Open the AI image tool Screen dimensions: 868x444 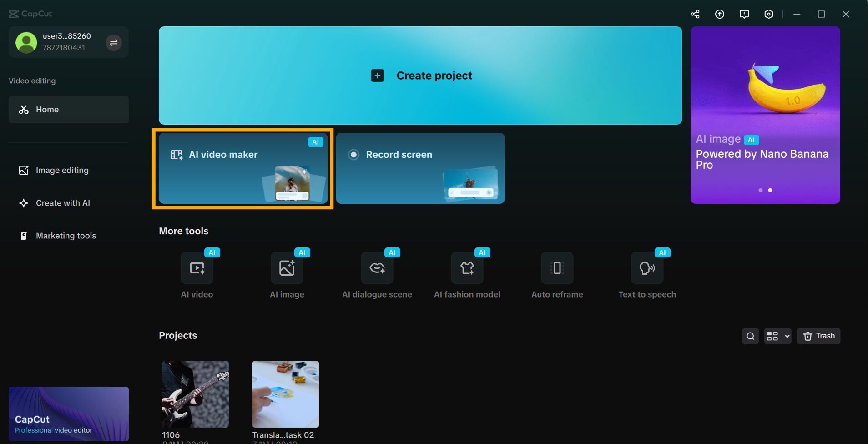[x=287, y=268]
